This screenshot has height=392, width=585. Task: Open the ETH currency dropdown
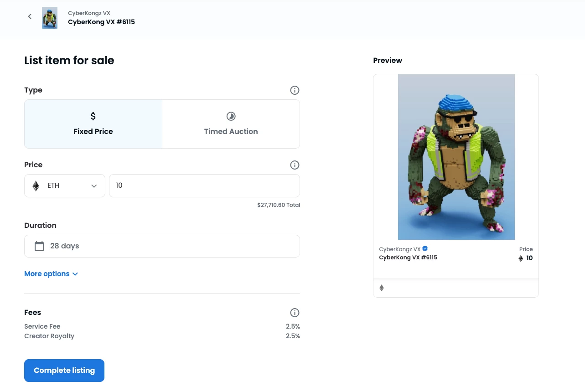click(65, 186)
